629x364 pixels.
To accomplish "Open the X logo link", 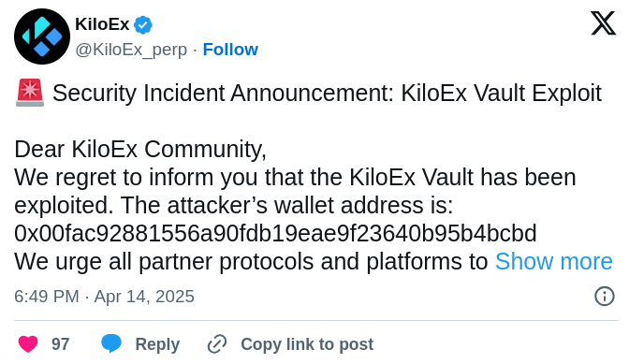I will tap(604, 23).
